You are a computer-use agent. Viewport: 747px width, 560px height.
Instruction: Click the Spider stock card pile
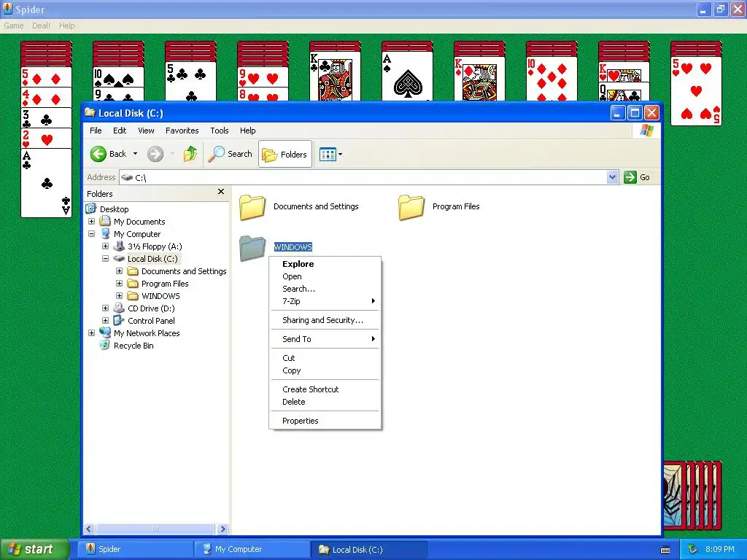click(x=693, y=495)
